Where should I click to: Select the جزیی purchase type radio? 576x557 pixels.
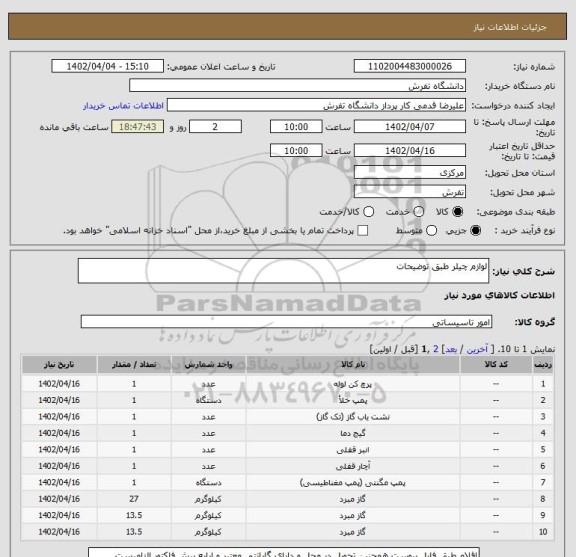coord(475,230)
